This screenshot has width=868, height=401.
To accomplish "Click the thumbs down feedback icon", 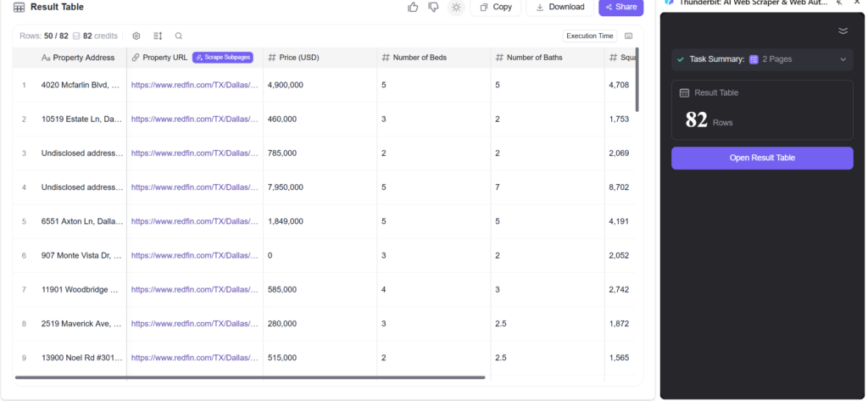I will 434,7.
